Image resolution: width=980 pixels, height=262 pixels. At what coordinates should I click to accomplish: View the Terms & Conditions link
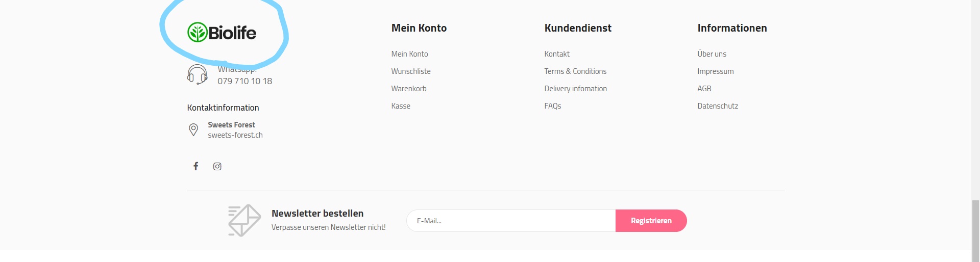(x=575, y=71)
